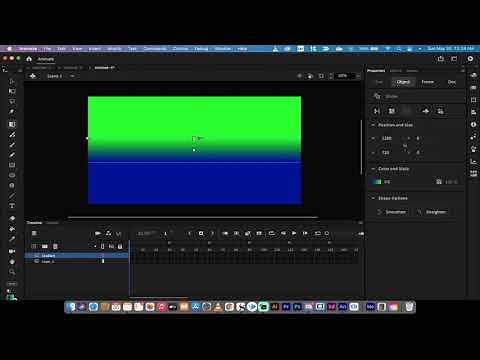Click the delete layer trash icon
Screen dimensions: 480x360
click(x=55, y=246)
